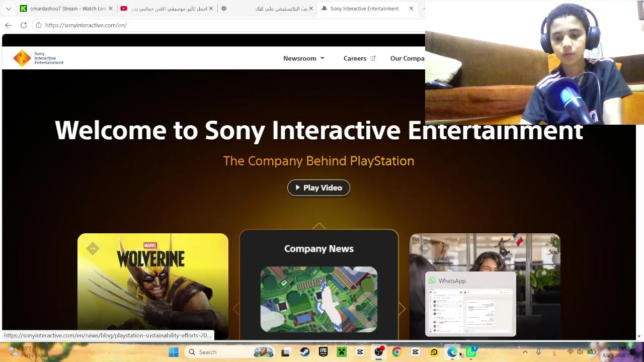Close the omardashoo7 Stream tab
This screenshot has height=362, width=644.
pyautogui.click(x=111, y=9)
